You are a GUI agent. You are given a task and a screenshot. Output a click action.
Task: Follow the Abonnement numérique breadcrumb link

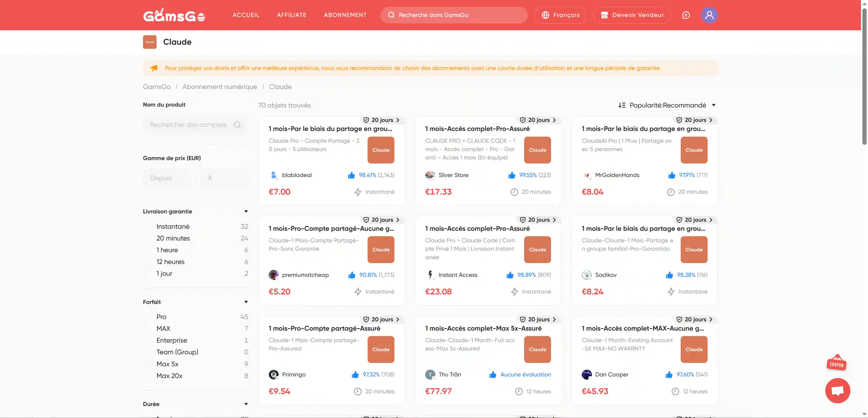[x=220, y=87]
